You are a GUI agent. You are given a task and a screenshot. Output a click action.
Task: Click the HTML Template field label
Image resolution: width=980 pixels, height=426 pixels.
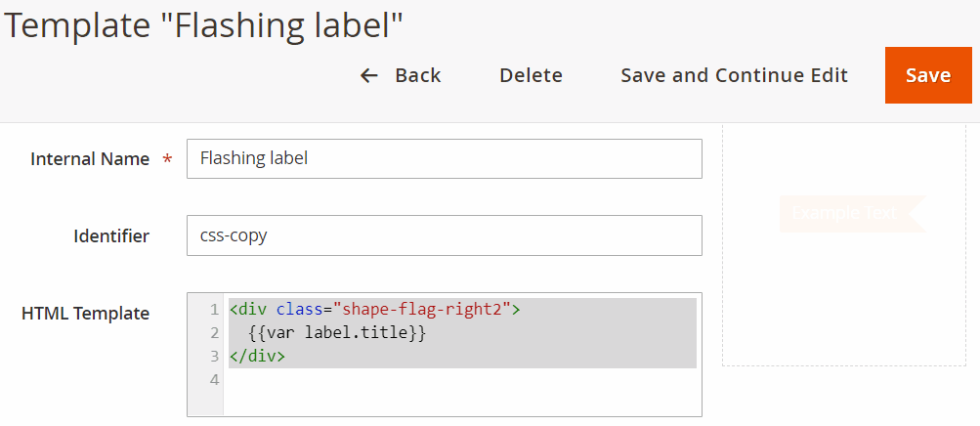point(85,314)
